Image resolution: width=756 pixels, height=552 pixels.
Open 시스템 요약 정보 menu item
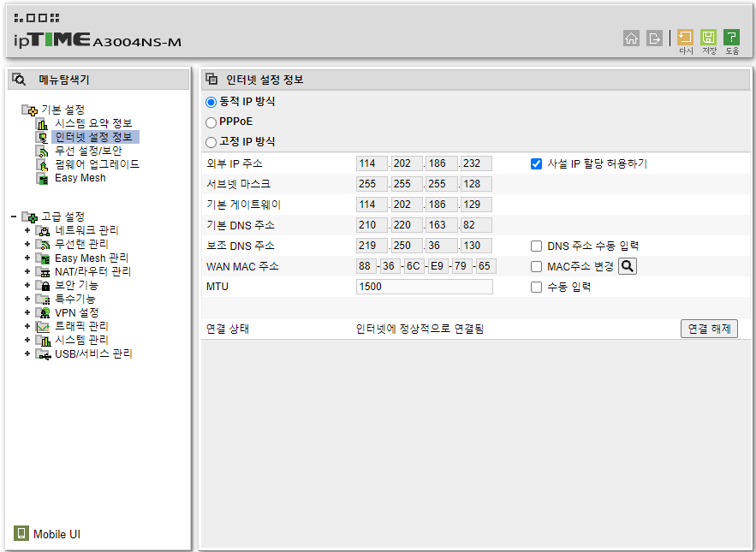click(x=93, y=123)
